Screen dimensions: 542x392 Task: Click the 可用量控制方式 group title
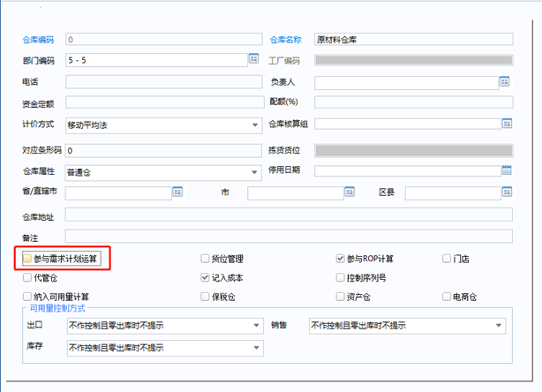coord(57,308)
